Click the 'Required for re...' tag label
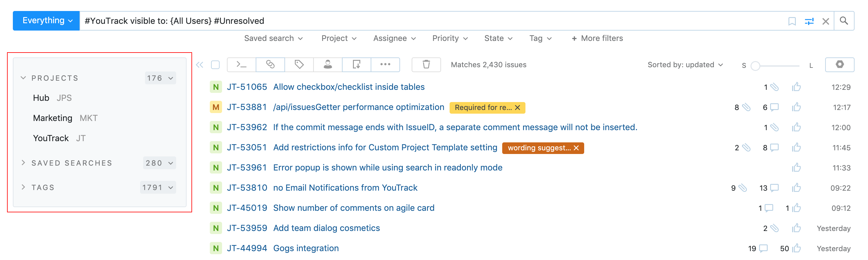868x260 pixels. [483, 108]
